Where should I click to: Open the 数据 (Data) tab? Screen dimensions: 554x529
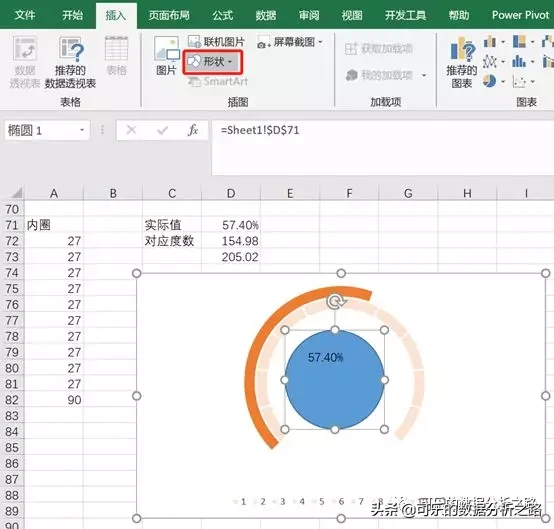tap(266, 15)
